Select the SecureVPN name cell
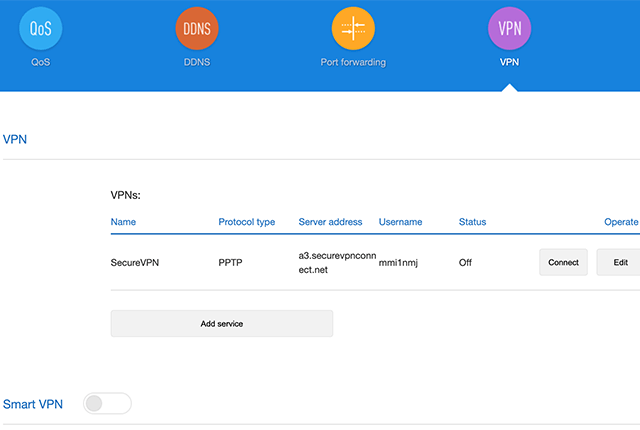The image size is (640, 430). coord(135,263)
